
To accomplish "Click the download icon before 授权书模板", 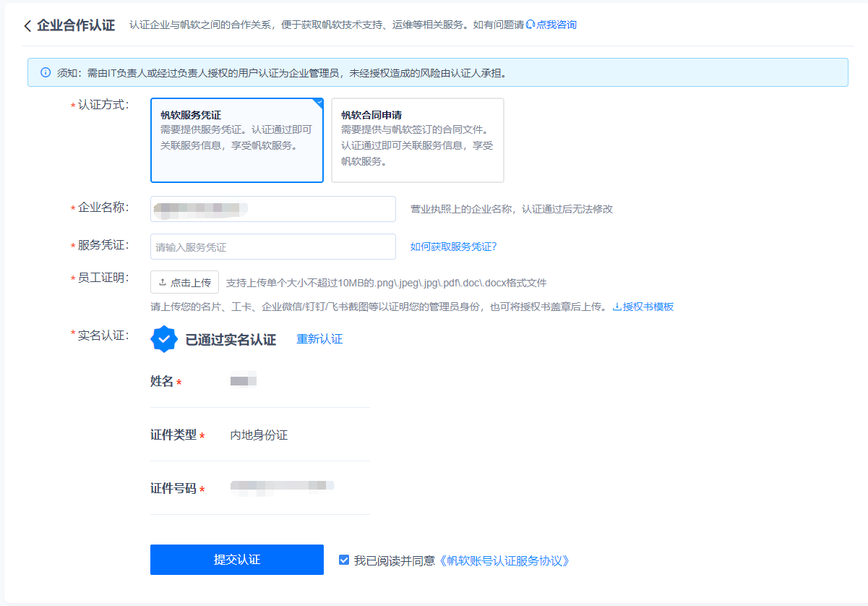I will coord(616,307).
